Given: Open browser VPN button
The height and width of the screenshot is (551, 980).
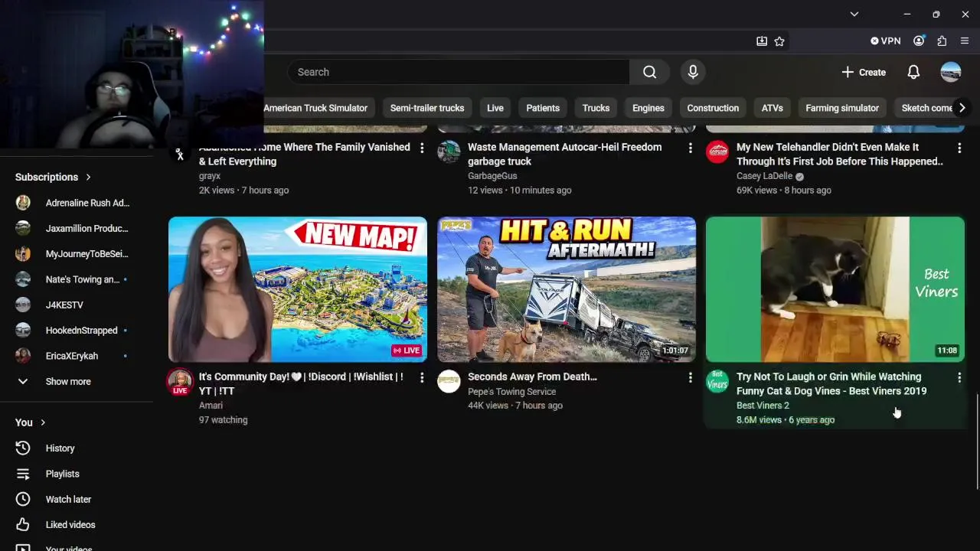Looking at the screenshot, I should click(886, 41).
